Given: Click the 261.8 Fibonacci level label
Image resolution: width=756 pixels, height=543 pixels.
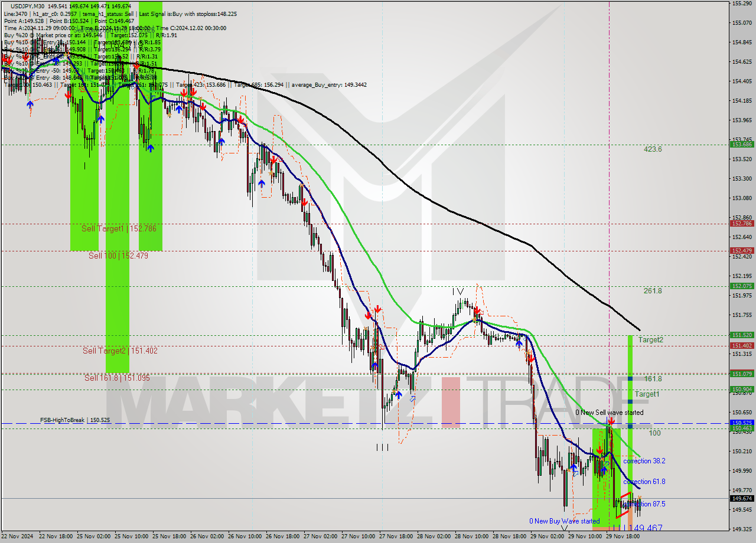Looking at the screenshot, I should 653,291.
